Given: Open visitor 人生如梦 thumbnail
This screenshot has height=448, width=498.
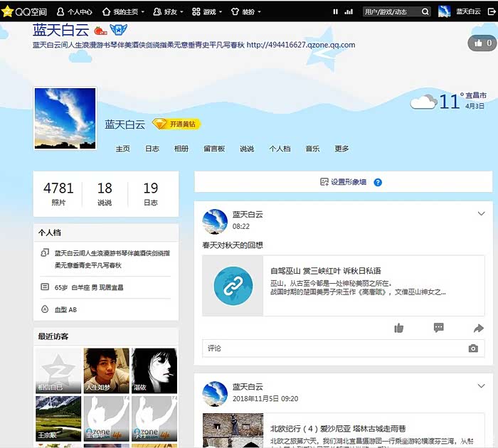Looking at the screenshot, I should point(107,370).
